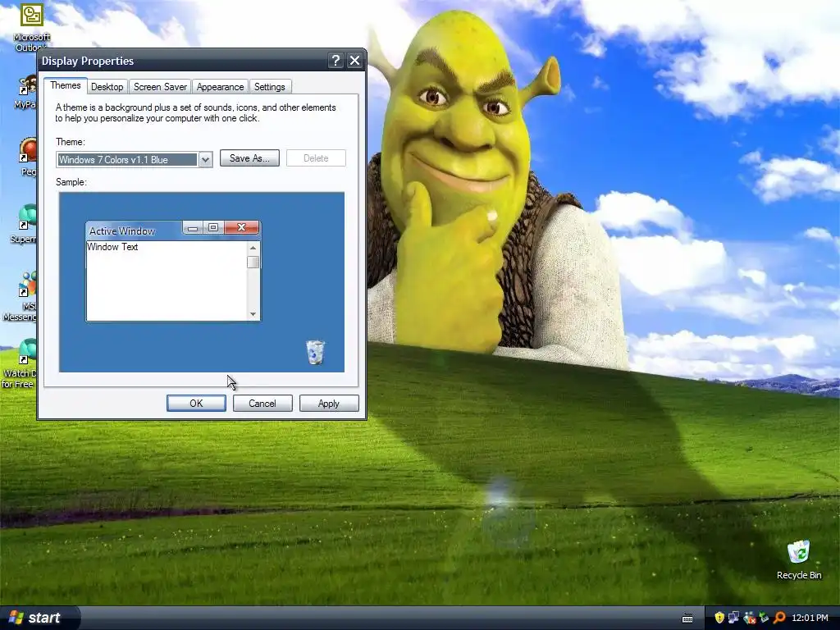840x630 pixels.
Task: Click the sample Active Window title bar
Action: tap(134, 231)
